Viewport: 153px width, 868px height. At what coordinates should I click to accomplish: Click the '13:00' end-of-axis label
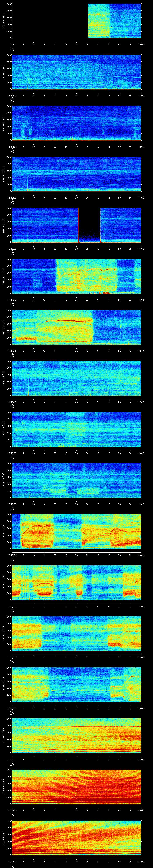[x=141, y=197]
